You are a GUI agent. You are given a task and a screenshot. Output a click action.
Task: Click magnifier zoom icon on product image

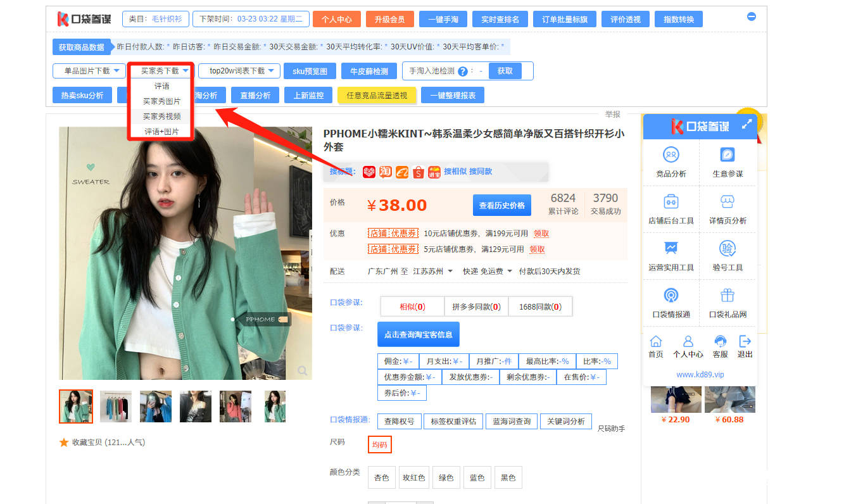click(x=303, y=370)
